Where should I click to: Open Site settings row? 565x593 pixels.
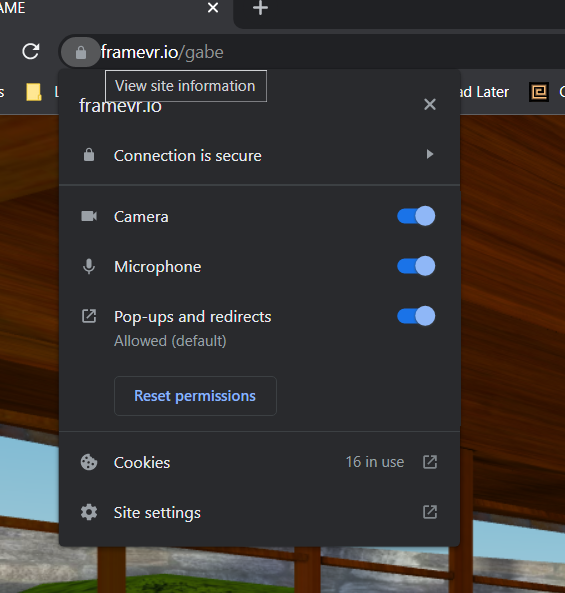[x=259, y=512]
